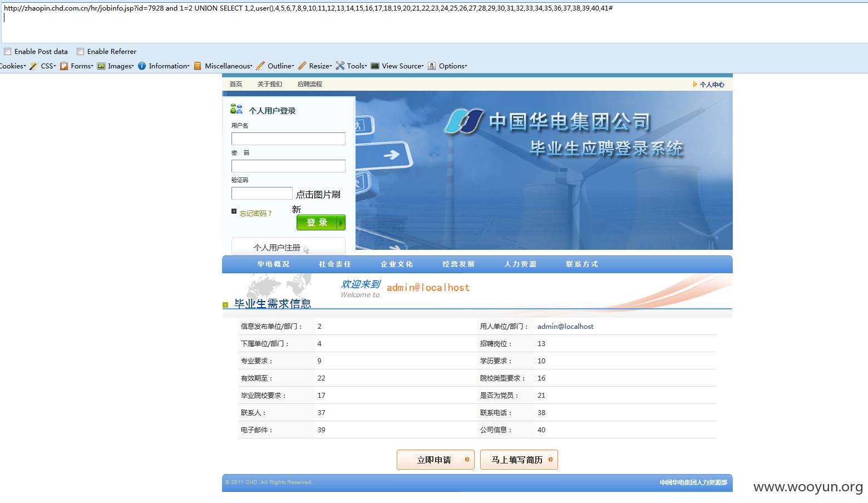868x503 pixels.
Task: Click 点击图片刷新 captcha refresh text
Action: [x=318, y=201]
